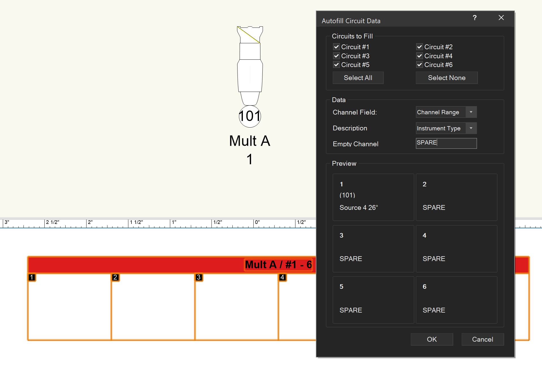Toggle the Circuit #4 checkbox
Screen dimensions: 542x392
coord(420,56)
